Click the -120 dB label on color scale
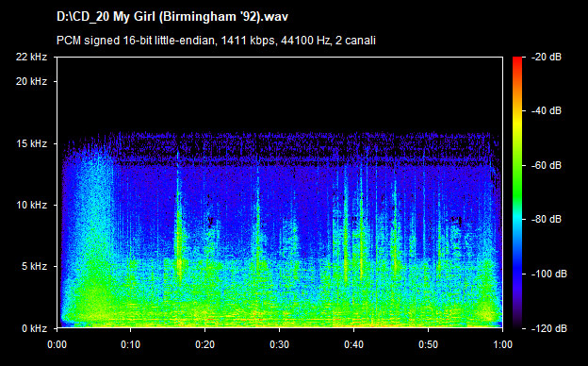Screen dimensions: 588x366 [x=549, y=328]
